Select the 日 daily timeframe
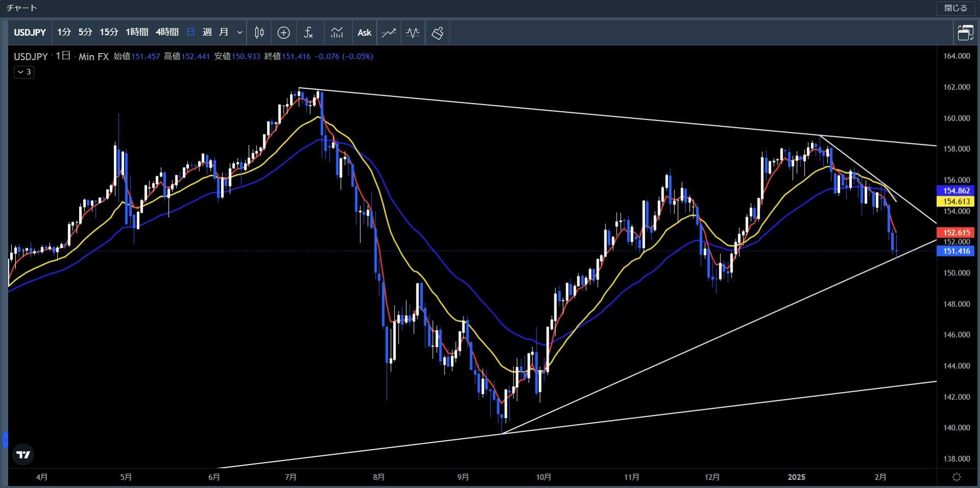 (x=191, y=32)
